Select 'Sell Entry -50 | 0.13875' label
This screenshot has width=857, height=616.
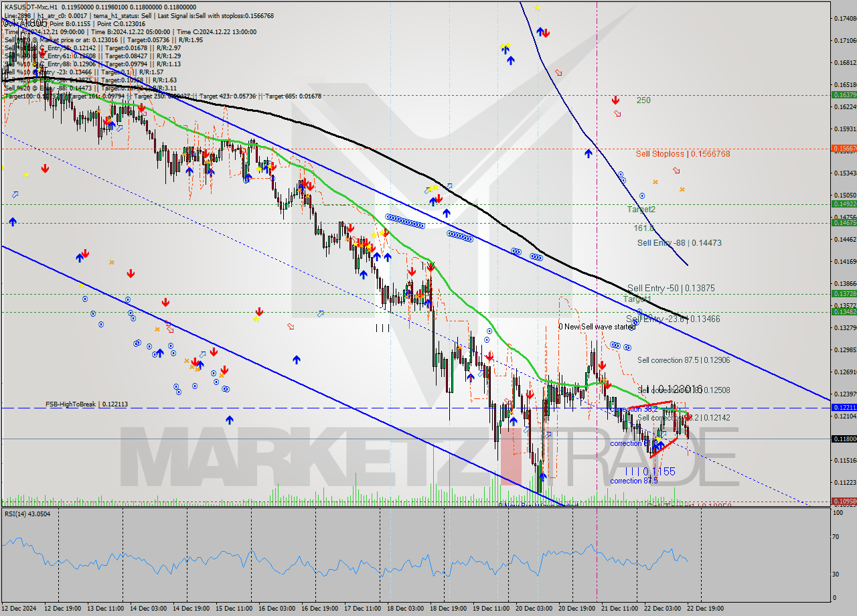point(671,289)
